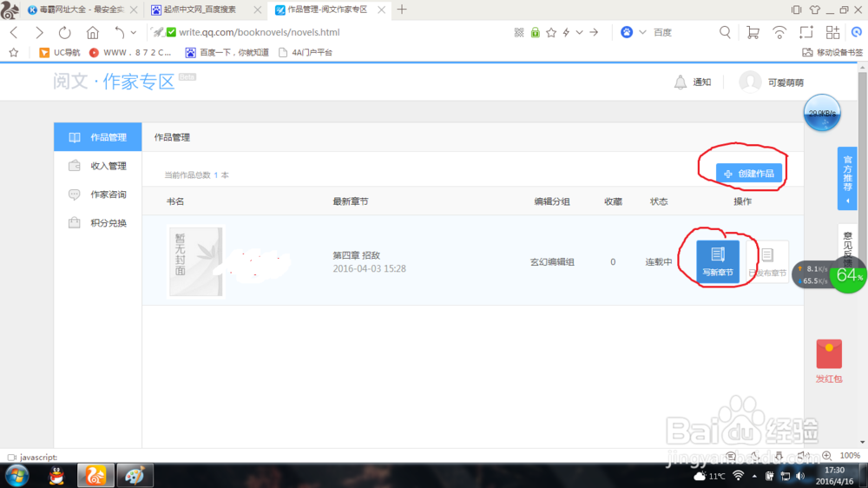This screenshot has width=868, height=488.
Task: Click the Baidu paw search engine icon
Action: (x=627, y=32)
